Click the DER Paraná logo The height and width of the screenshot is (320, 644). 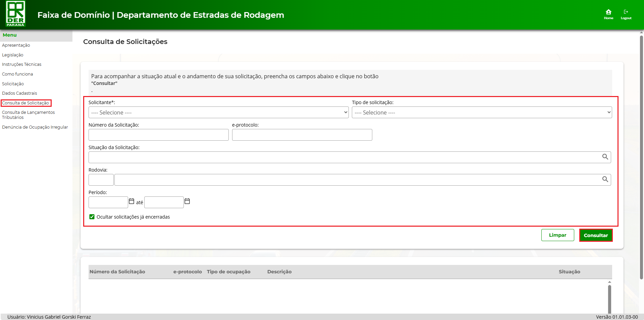pos(16,14)
